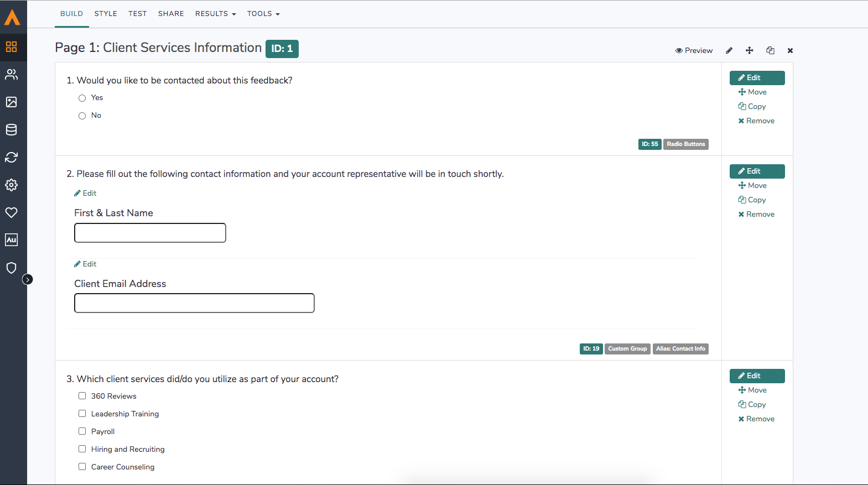Select the Yes radio button
Image resolution: width=868 pixels, height=485 pixels.
point(82,98)
